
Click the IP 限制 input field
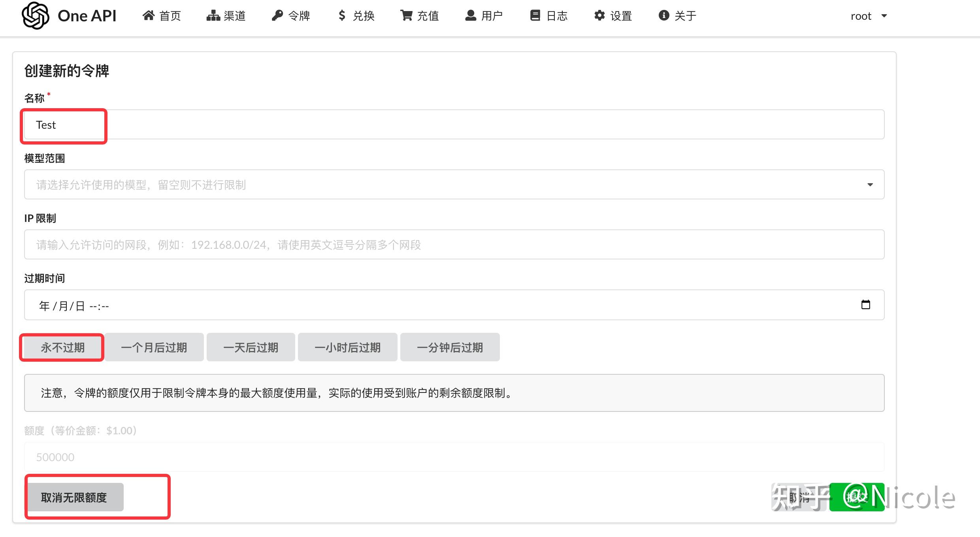pos(454,245)
